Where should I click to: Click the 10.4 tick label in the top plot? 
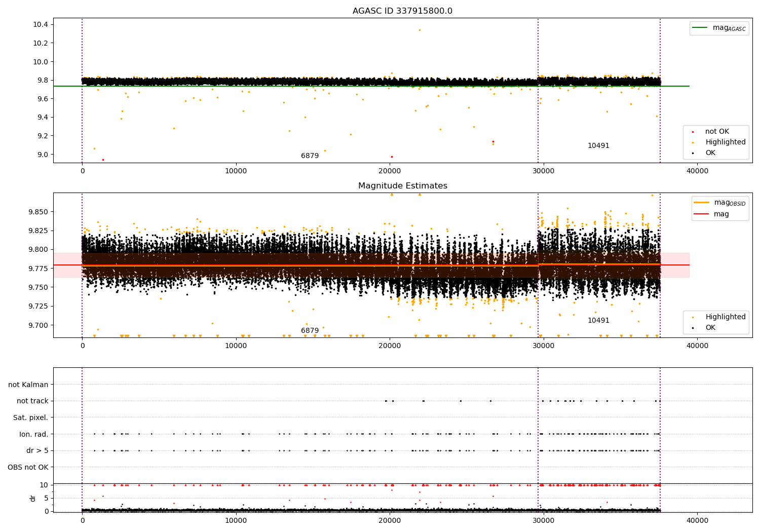click(x=41, y=25)
